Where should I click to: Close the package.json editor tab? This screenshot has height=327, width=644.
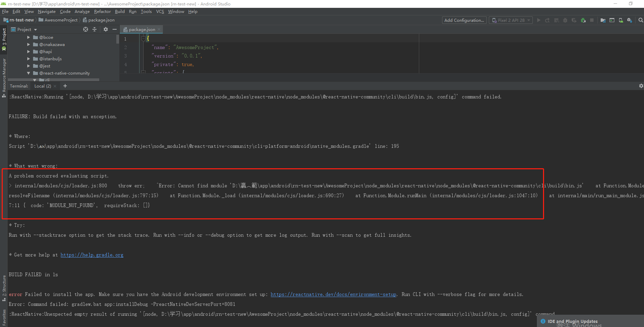pos(159,29)
